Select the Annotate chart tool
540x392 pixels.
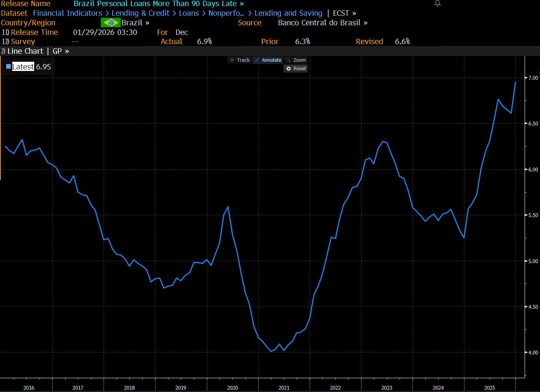[x=268, y=60]
